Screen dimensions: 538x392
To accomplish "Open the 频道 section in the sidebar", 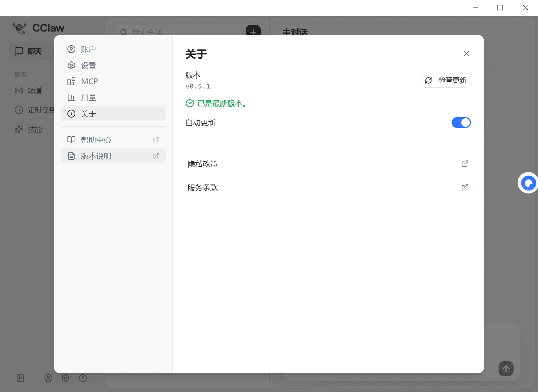I will tap(35, 91).
